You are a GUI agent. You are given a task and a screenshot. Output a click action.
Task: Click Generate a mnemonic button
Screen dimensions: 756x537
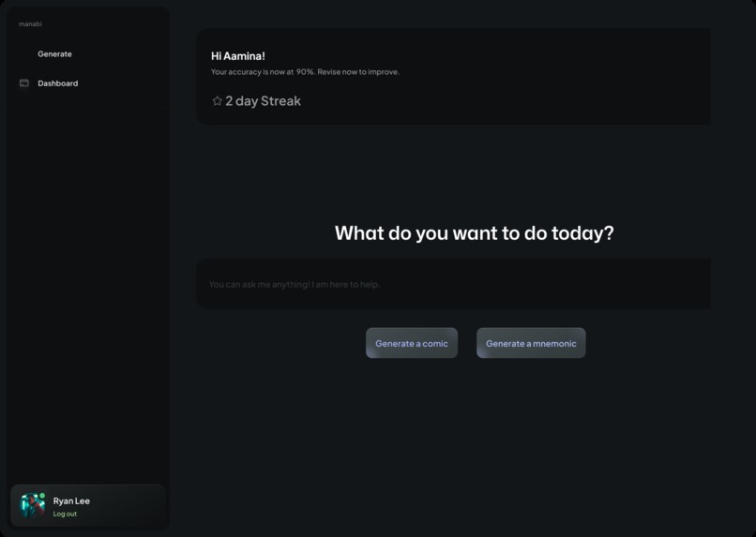coord(531,343)
